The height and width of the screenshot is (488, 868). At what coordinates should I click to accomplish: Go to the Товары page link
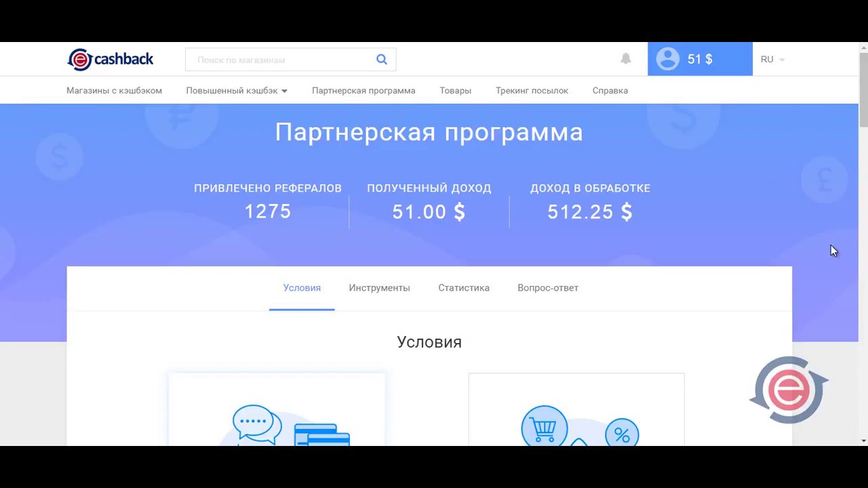(x=455, y=91)
